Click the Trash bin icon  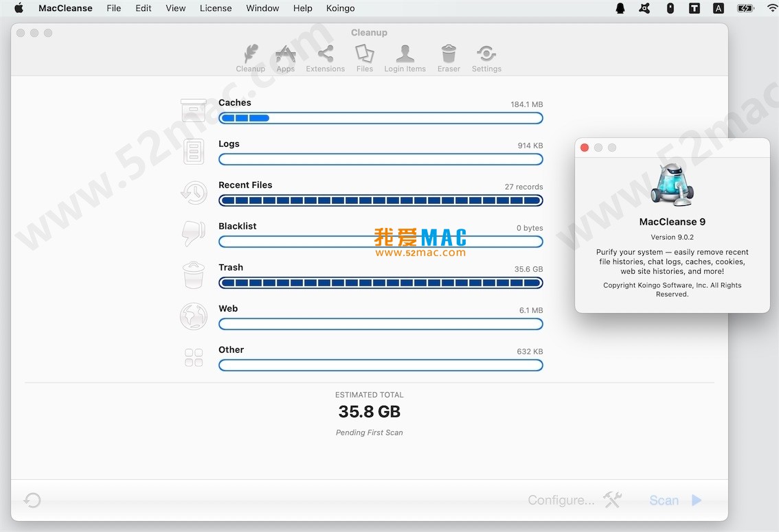point(194,275)
